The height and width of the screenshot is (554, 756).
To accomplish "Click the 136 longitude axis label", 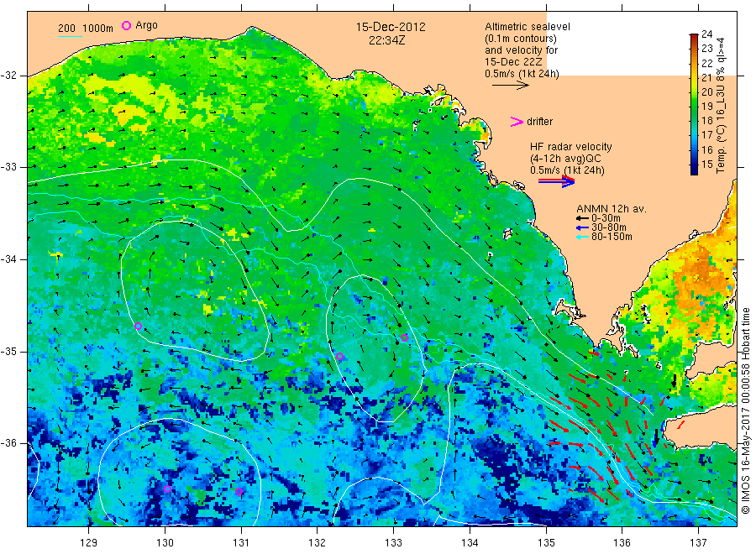I will coord(622,542).
